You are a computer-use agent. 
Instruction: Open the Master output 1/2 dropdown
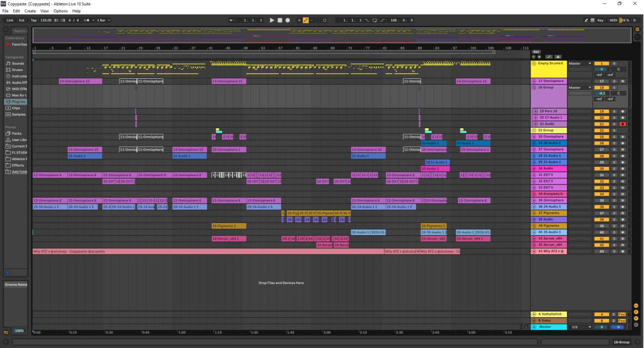tap(581, 327)
